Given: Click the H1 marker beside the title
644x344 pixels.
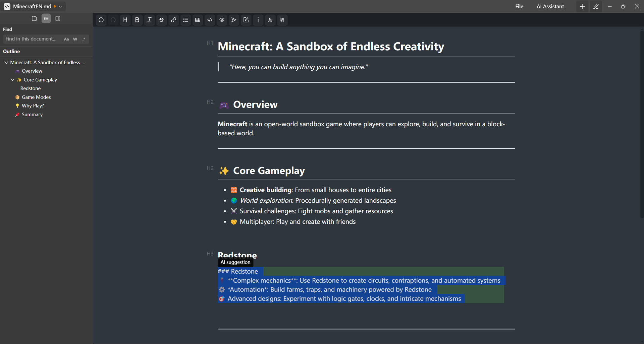Looking at the screenshot, I should coord(210,43).
